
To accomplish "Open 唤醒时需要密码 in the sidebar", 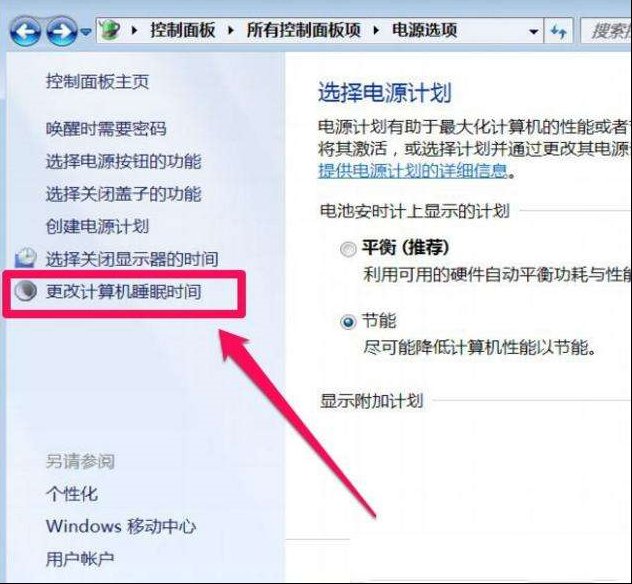I will pyautogui.click(x=106, y=129).
